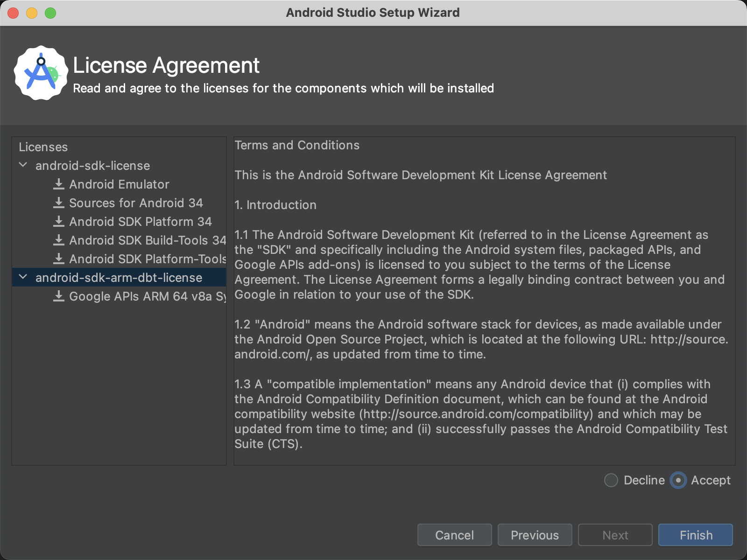The height and width of the screenshot is (560, 747).
Task: Click the Android Studio logo icon
Action: point(41,73)
